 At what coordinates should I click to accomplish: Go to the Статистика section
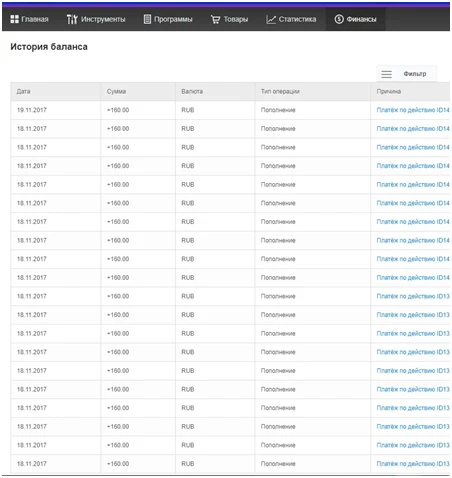coord(291,19)
